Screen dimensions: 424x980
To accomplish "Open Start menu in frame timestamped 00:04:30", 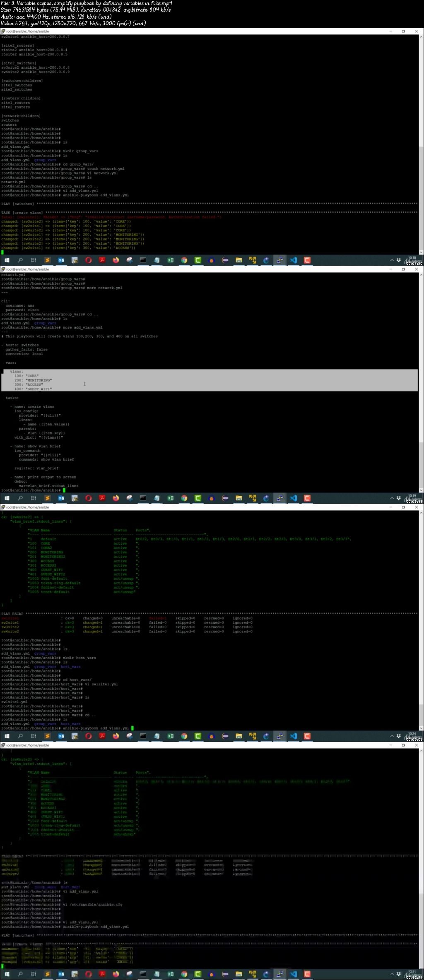I will point(7,260).
